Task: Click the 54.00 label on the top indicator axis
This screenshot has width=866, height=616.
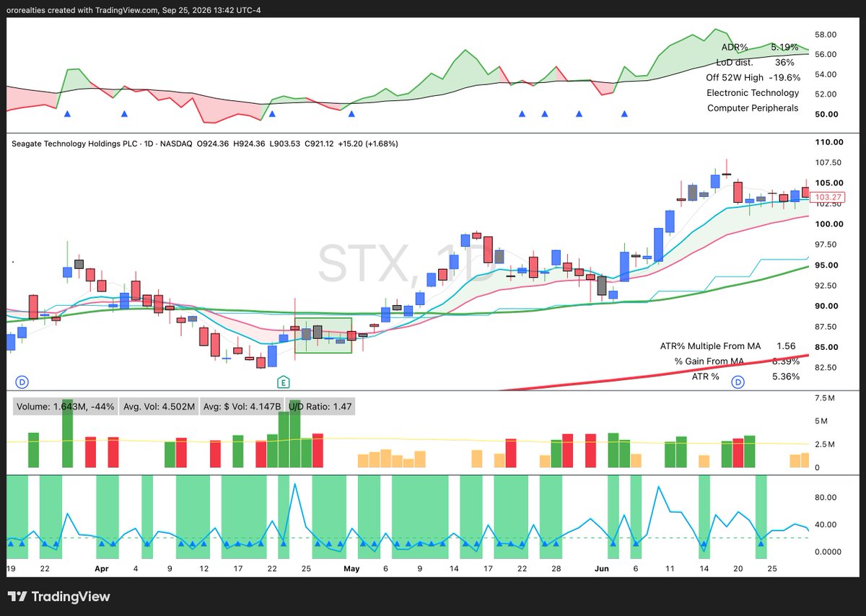Action: (x=827, y=74)
